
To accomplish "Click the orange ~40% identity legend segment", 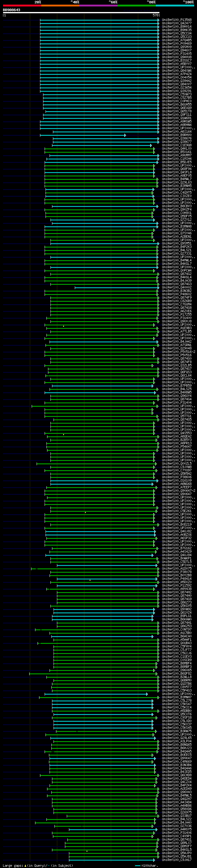I will pos(60,6).
